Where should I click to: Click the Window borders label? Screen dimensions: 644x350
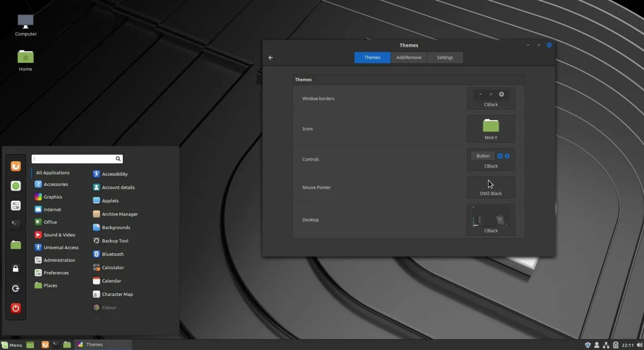point(318,99)
